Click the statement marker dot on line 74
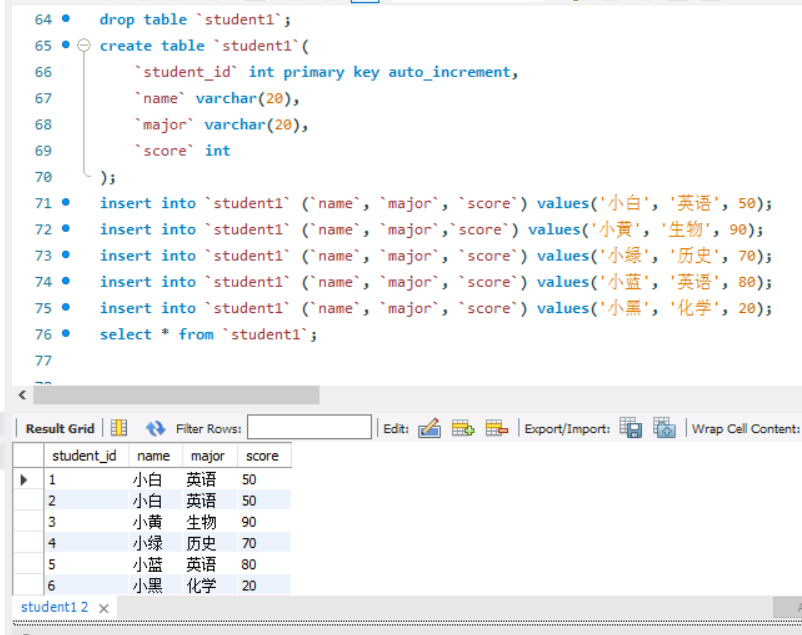 click(x=65, y=281)
